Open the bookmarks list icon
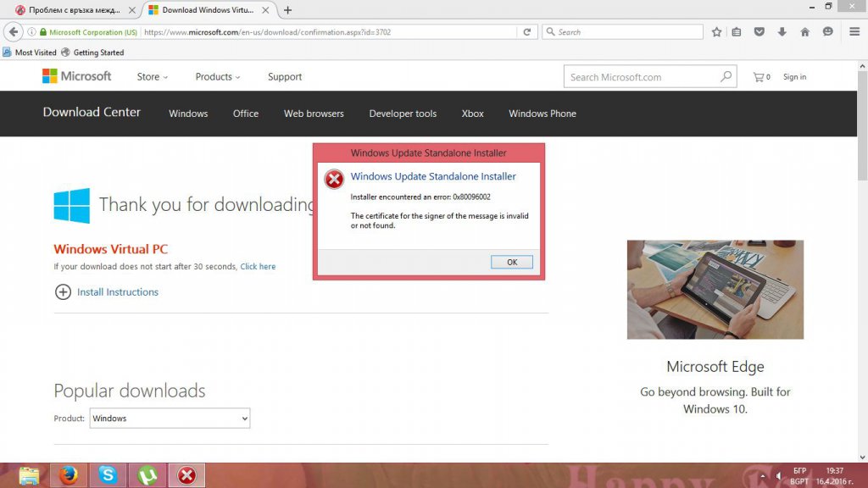 coord(737,32)
